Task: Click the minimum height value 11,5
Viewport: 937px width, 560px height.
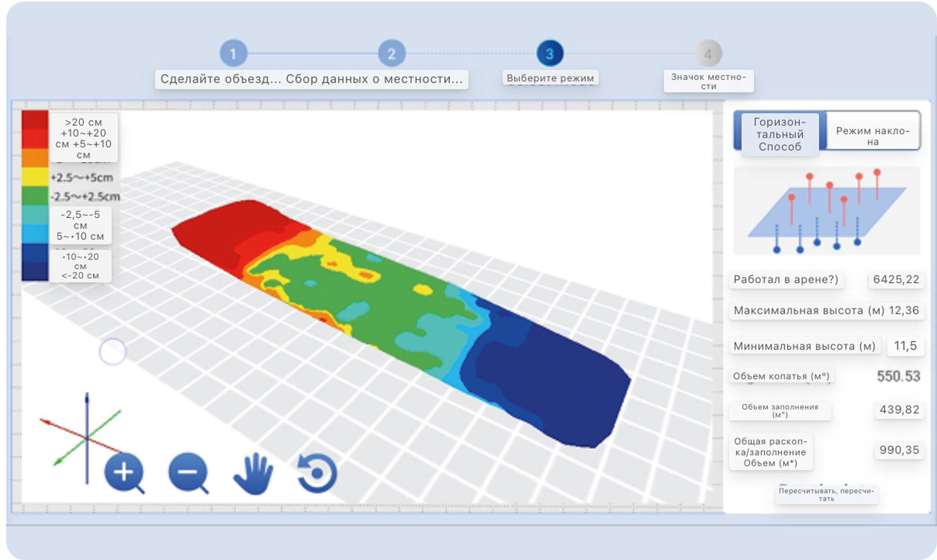Action: click(x=905, y=346)
